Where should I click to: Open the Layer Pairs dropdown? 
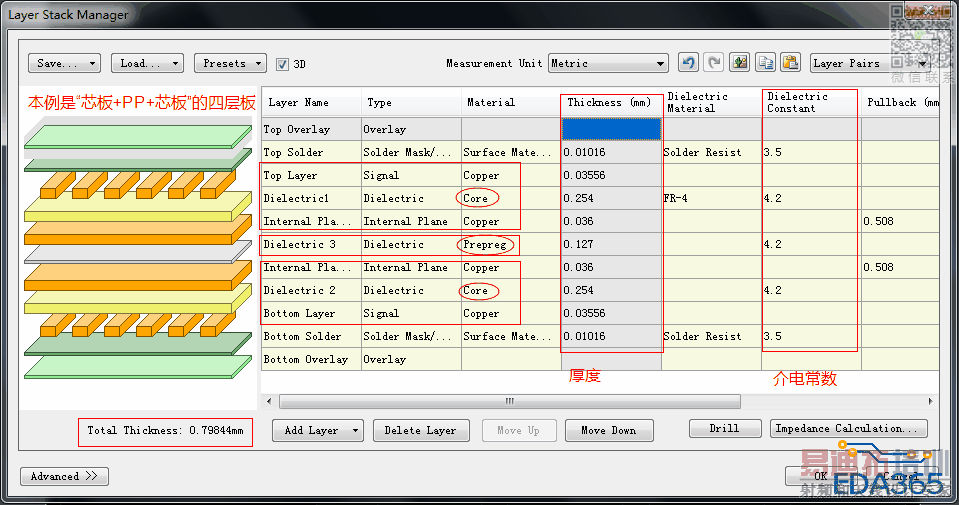pos(870,63)
